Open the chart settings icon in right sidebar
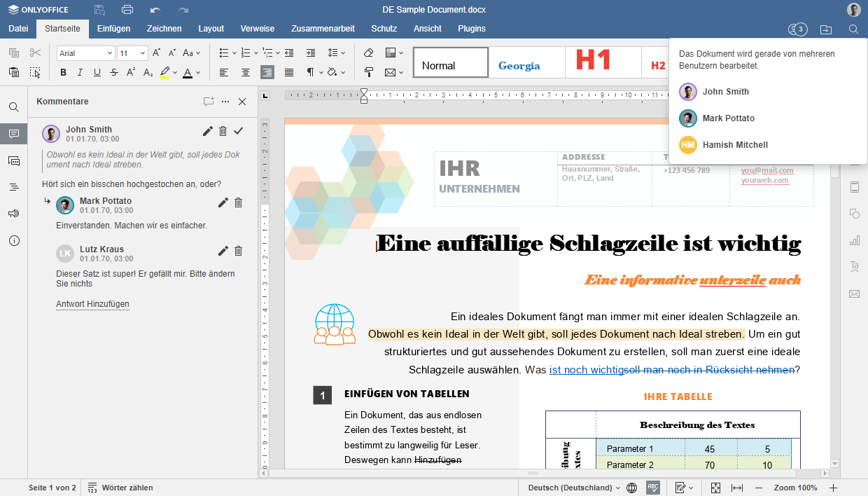This screenshot has height=496, width=868. pos(854,240)
